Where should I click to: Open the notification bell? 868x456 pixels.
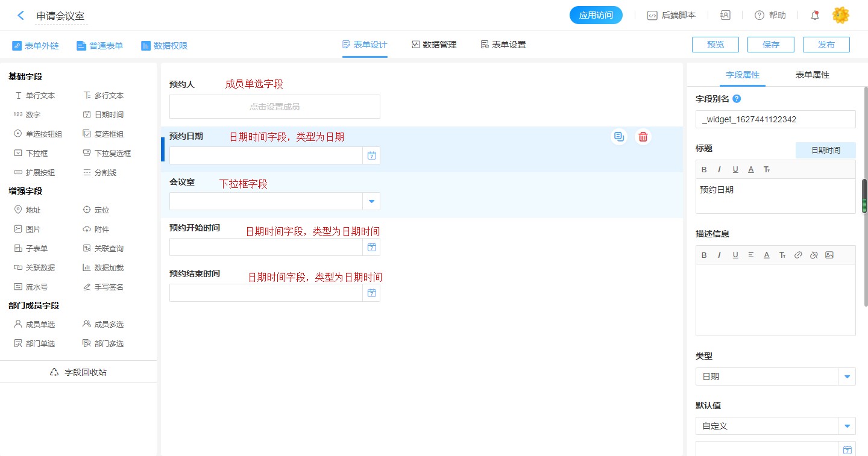[x=815, y=16]
